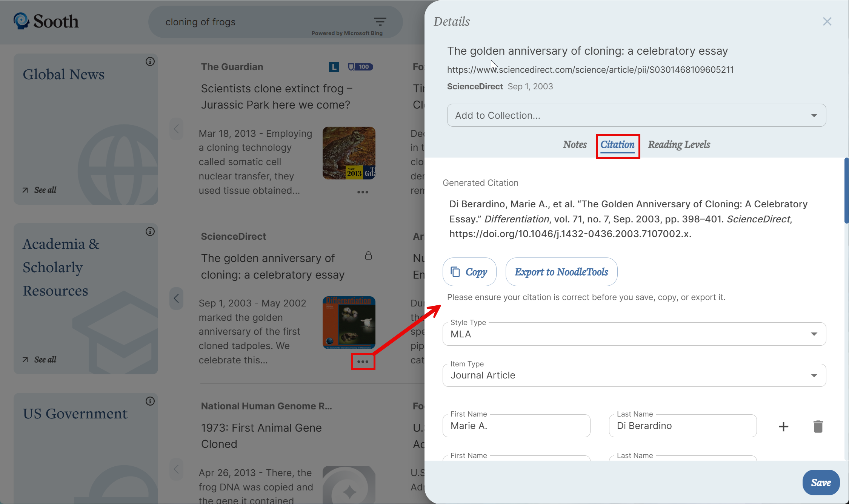Open more options for Guardian article
This screenshot has height=504, width=849.
[x=363, y=192]
